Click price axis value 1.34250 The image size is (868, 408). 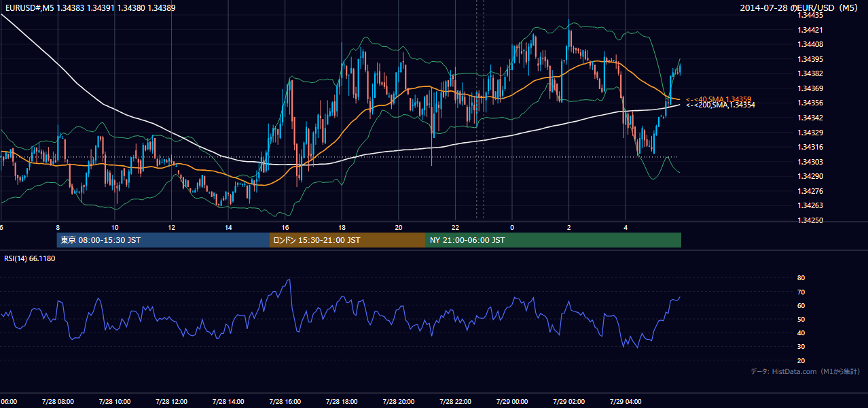click(811, 220)
